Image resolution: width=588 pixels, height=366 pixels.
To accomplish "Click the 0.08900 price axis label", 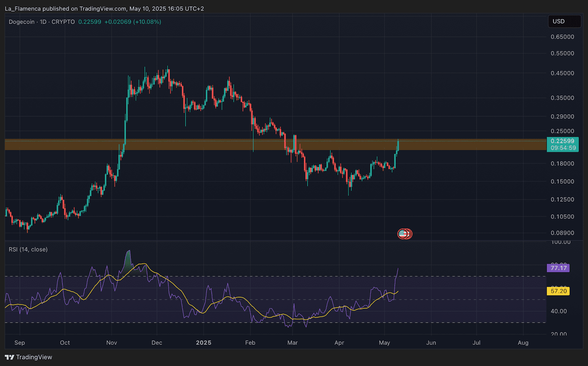I will (562, 233).
